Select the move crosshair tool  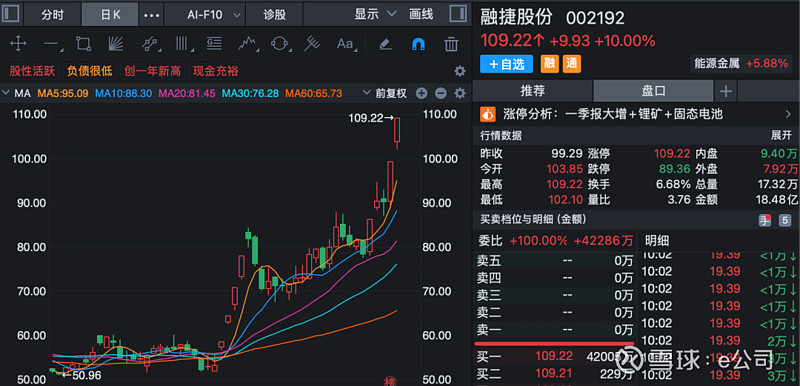pyautogui.click(x=18, y=44)
